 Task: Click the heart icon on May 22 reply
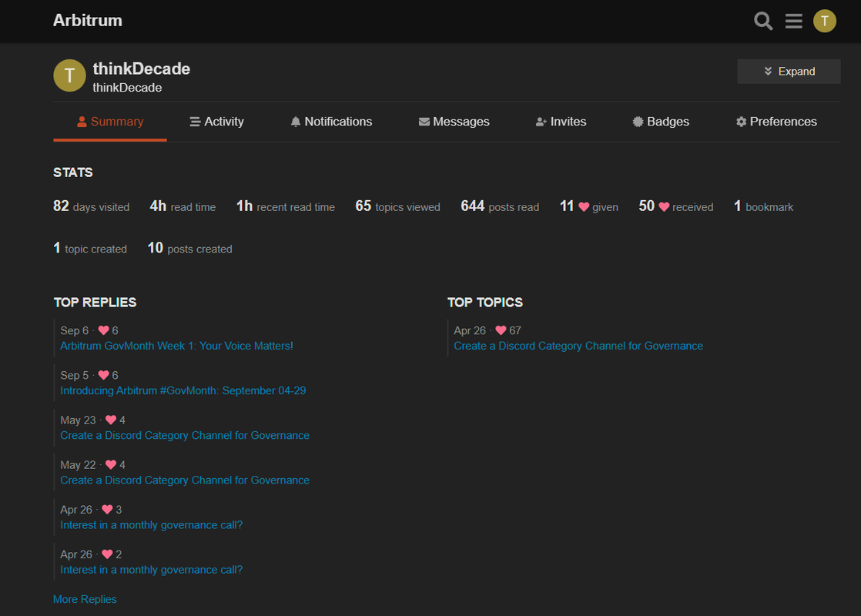110,465
